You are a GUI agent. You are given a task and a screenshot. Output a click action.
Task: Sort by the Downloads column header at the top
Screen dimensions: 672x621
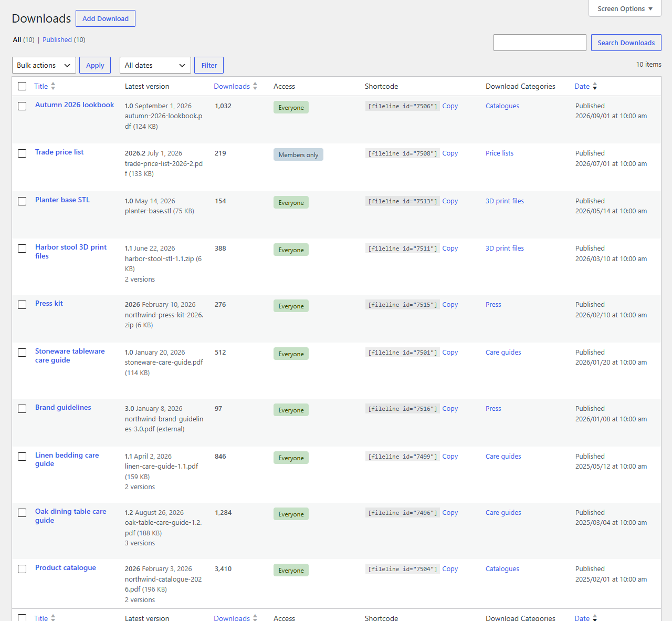click(236, 86)
